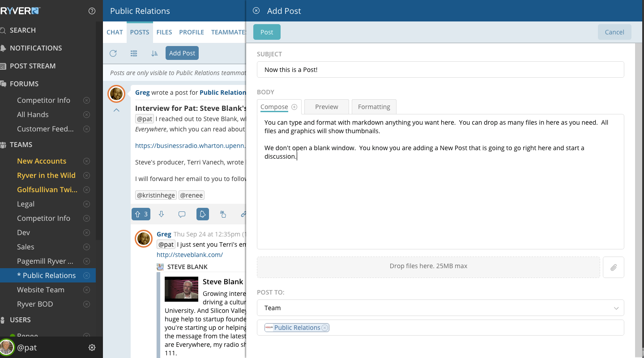The width and height of the screenshot is (644, 358).
Task: Remove Public Relations tag from recipients
Action: click(x=325, y=328)
